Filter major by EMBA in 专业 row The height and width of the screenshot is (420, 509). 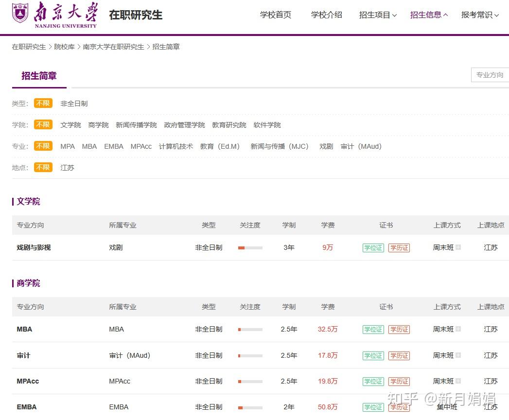114,146
